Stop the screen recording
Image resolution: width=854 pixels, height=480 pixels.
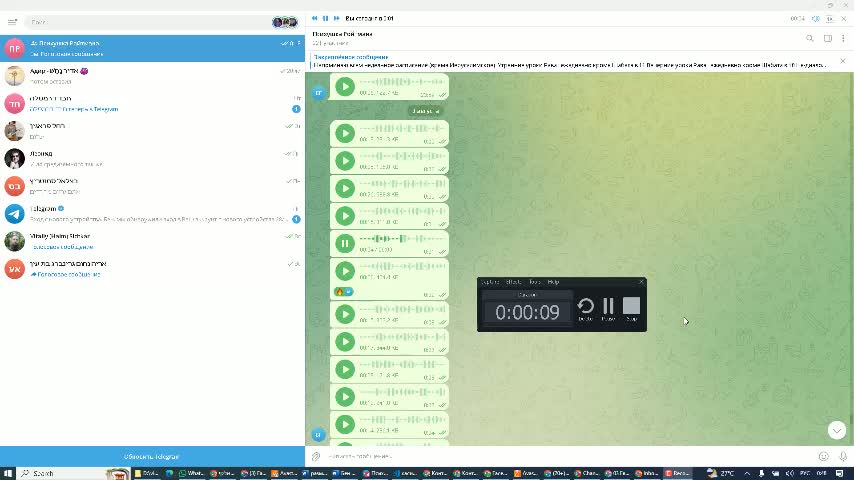click(x=631, y=307)
